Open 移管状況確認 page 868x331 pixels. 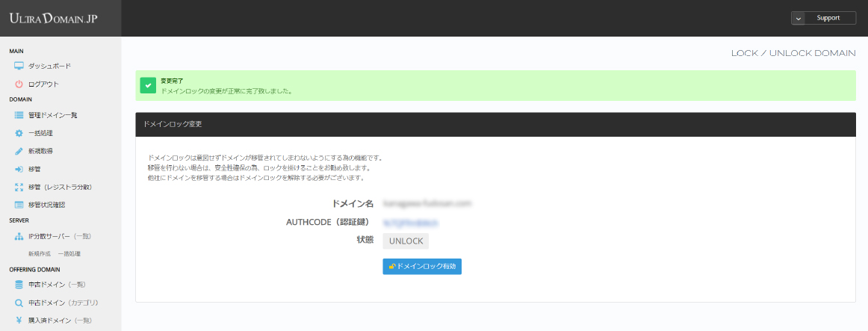[x=46, y=205]
